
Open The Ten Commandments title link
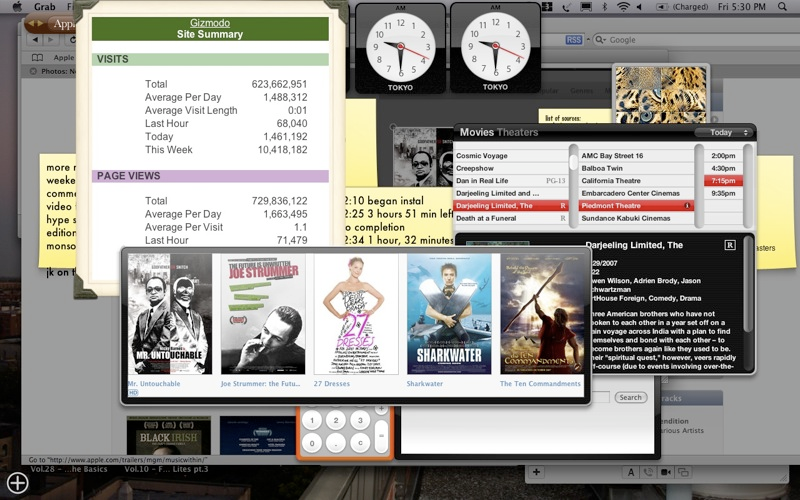coord(540,384)
